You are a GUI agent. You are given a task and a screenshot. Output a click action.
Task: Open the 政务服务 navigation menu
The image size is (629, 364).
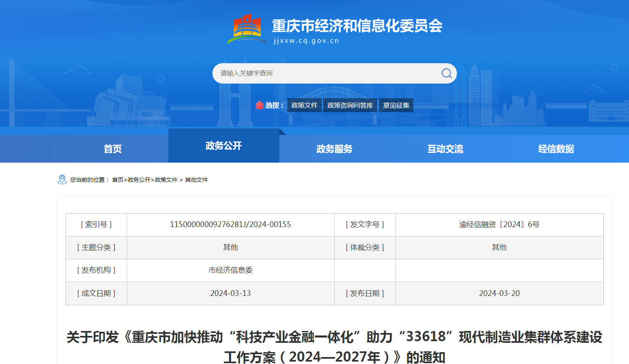point(334,149)
